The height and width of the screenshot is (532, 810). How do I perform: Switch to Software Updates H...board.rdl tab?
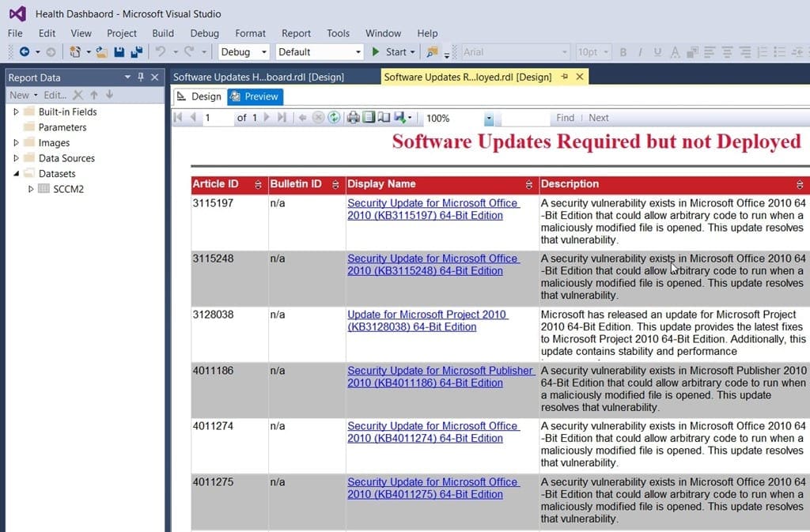tap(259, 77)
